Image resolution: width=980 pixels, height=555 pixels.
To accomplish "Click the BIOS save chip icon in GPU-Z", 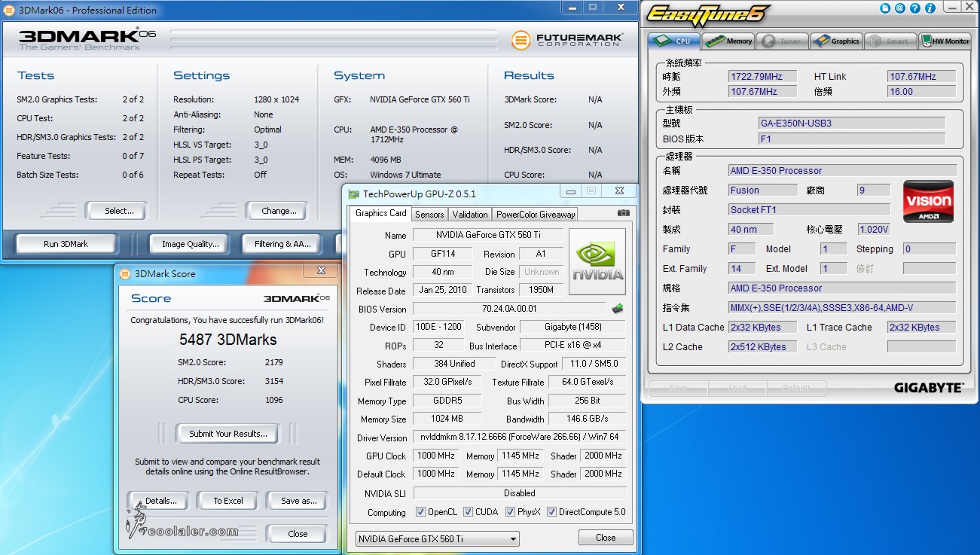I will point(617,309).
